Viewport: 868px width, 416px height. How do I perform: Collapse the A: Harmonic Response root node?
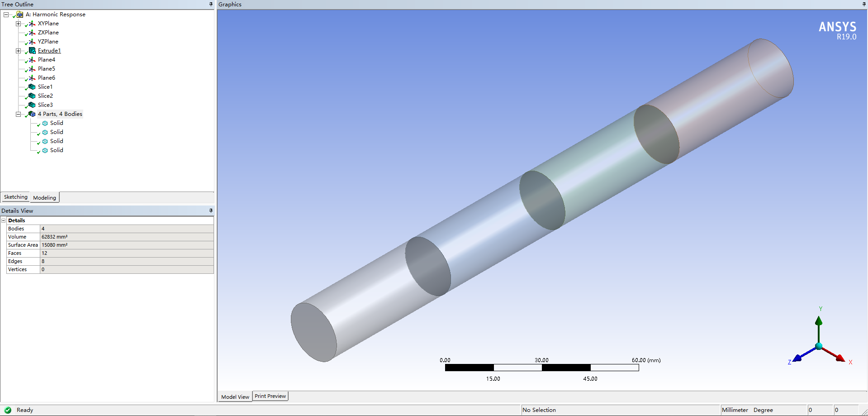point(6,14)
